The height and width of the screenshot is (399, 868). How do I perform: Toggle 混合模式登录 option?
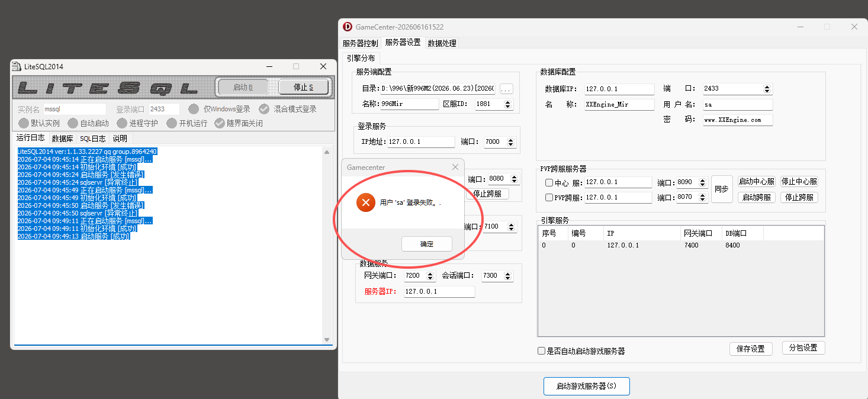coord(288,109)
